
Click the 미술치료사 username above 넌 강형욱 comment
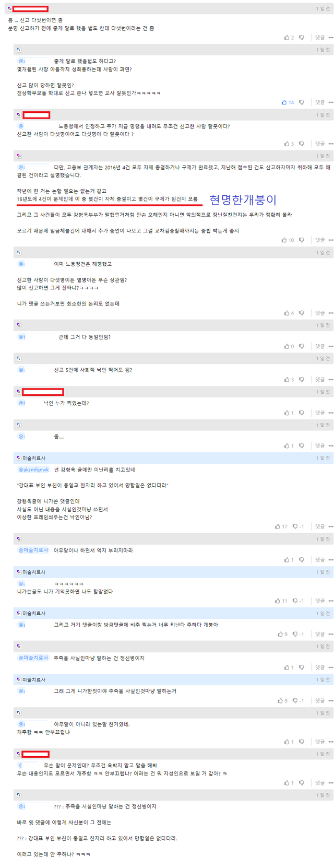(34, 458)
